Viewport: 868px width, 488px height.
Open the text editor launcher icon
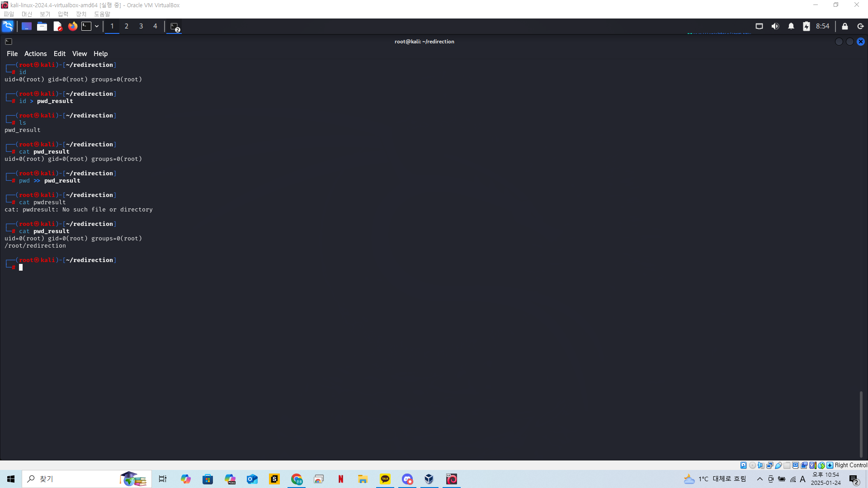click(x=57, y=26)
